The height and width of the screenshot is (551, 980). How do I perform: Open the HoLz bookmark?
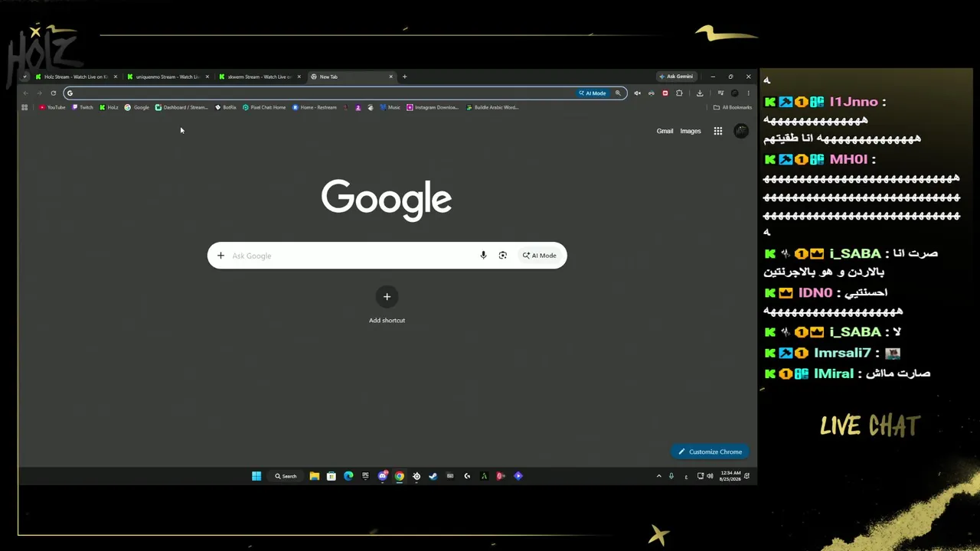(x=109, y=107)
